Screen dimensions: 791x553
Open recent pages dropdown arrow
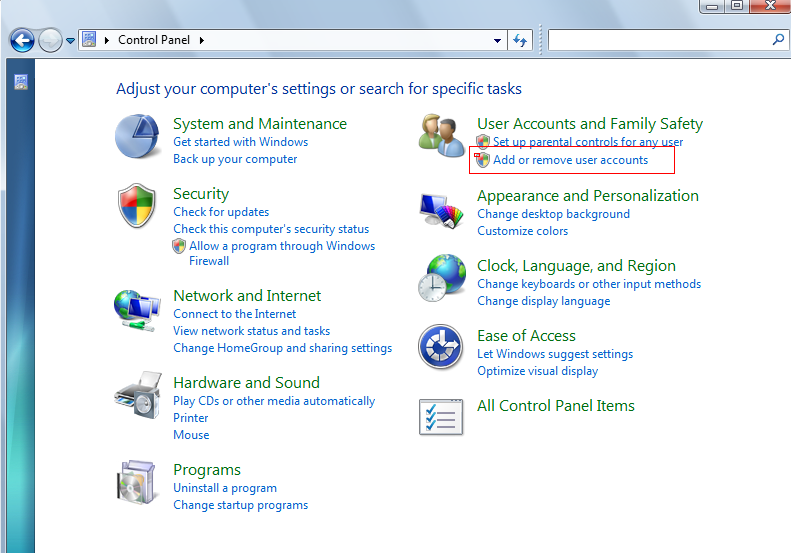(x=71, y=40)
